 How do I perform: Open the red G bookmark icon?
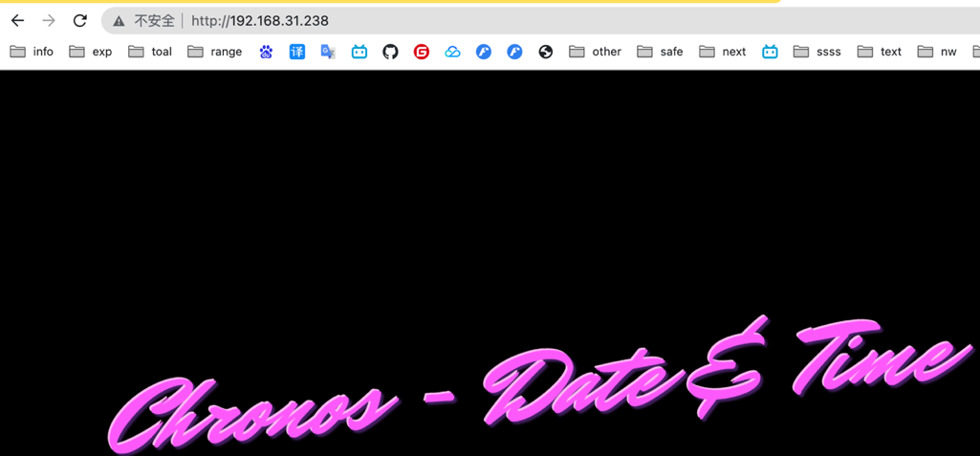coord(421,52)
